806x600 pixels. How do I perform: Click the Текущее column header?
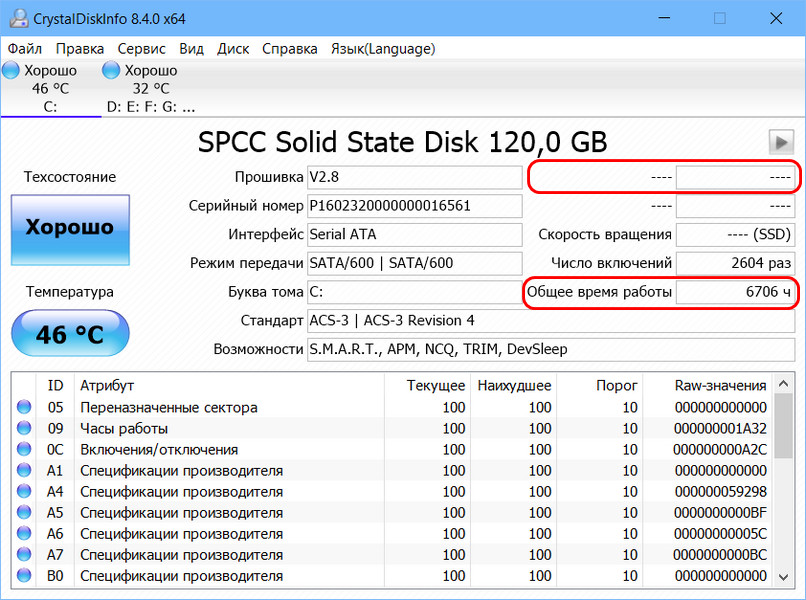click(427, 386)
